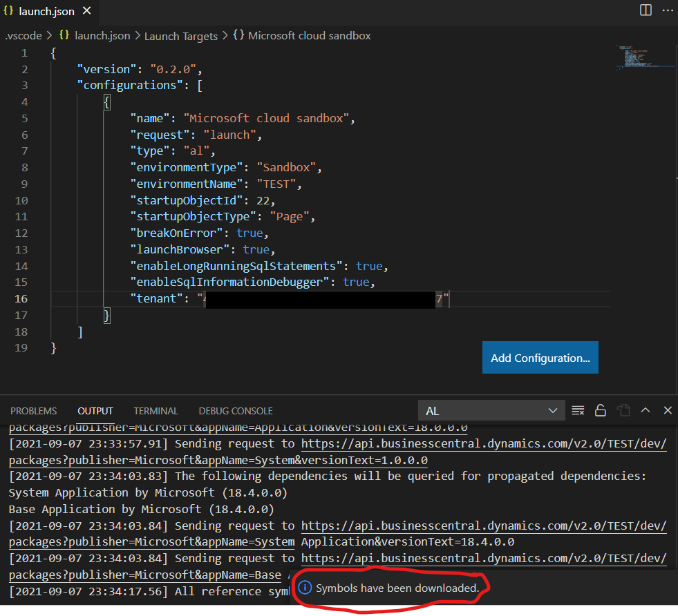This screenshot has width=678, height=616.
Task: Click the System Application by Microsoft output line
Action: click(148, 493)
